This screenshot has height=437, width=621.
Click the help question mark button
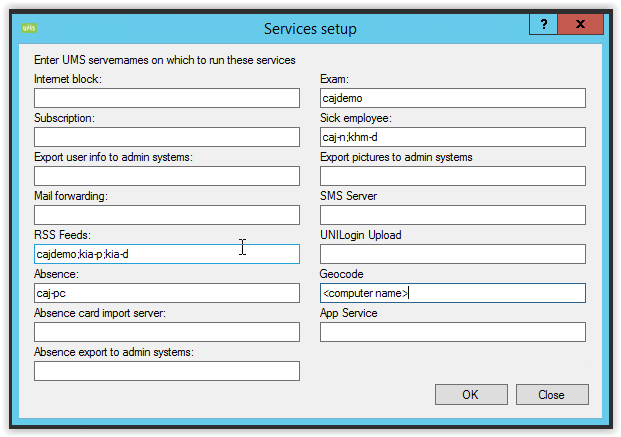pos(543,25)
